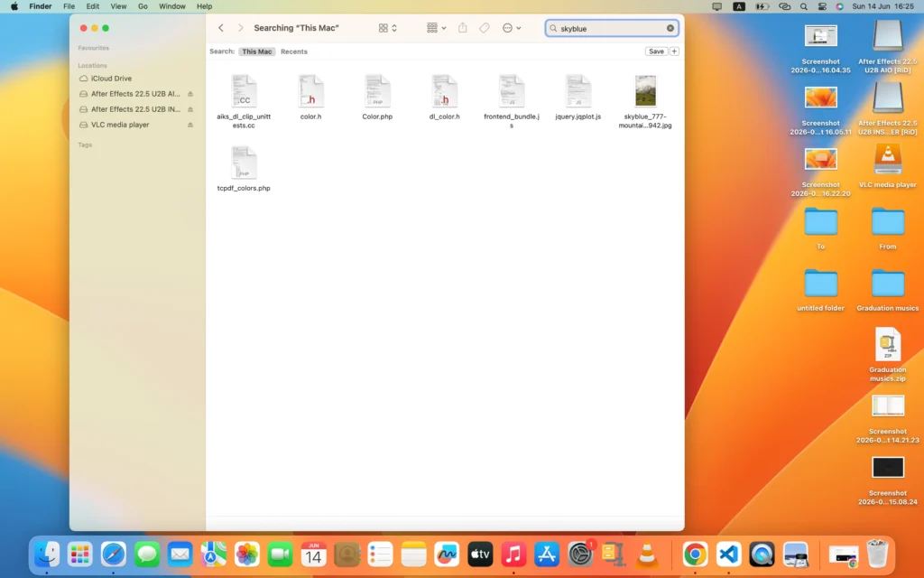
Task: Select the To folder on desktop
Action: [821, 228]
